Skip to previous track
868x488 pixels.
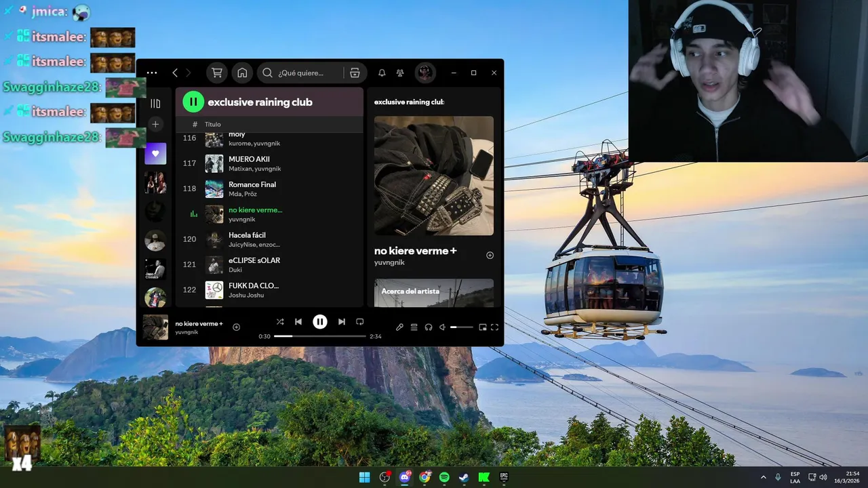click(298, 322)
